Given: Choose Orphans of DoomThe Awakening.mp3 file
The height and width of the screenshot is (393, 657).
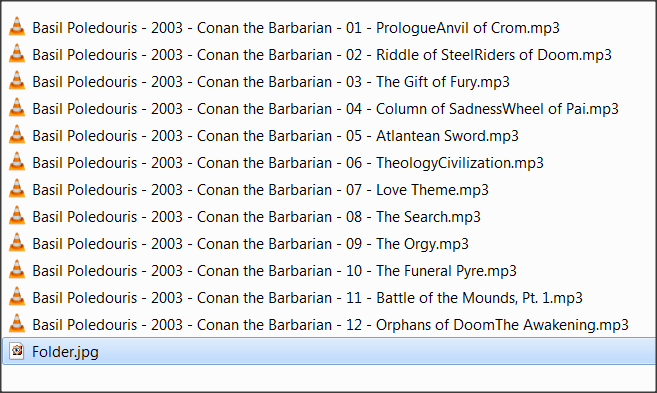Looking at the screenshot, I should (331, 325).
